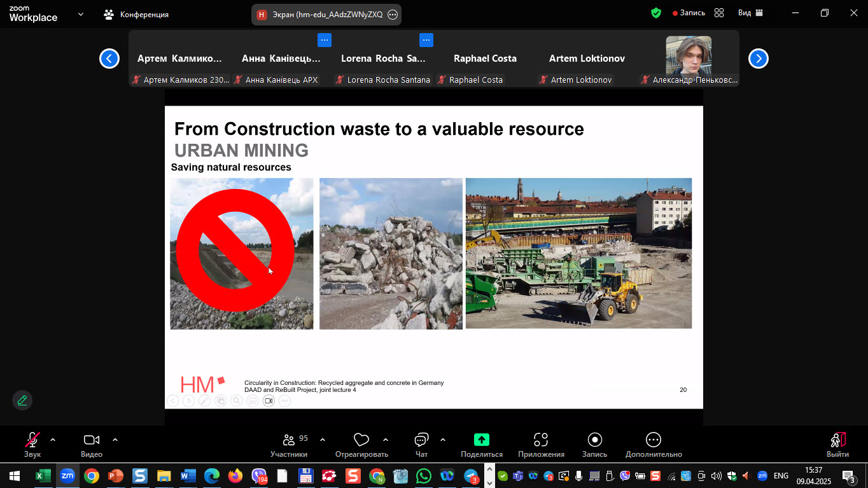This screenshot has height=488, width=868.
Task: Open the Zoom Workplace dropdown chevron
Action: tap(81, 14)
